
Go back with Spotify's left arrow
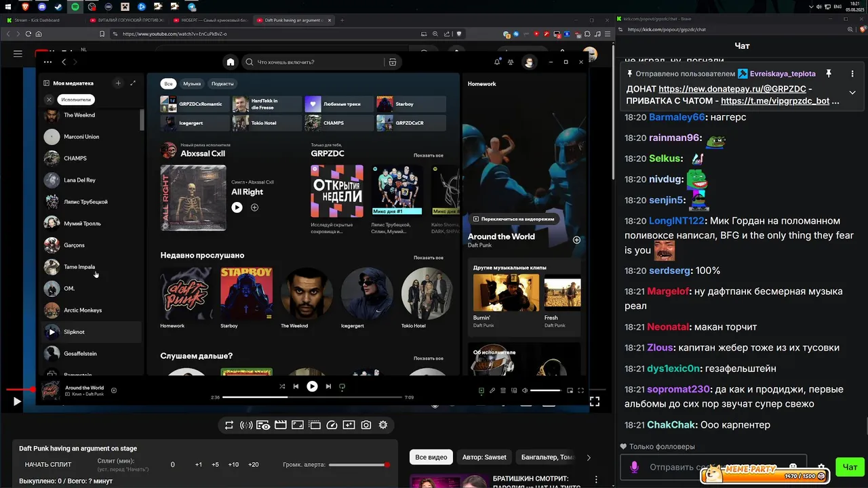coord(64,62)
